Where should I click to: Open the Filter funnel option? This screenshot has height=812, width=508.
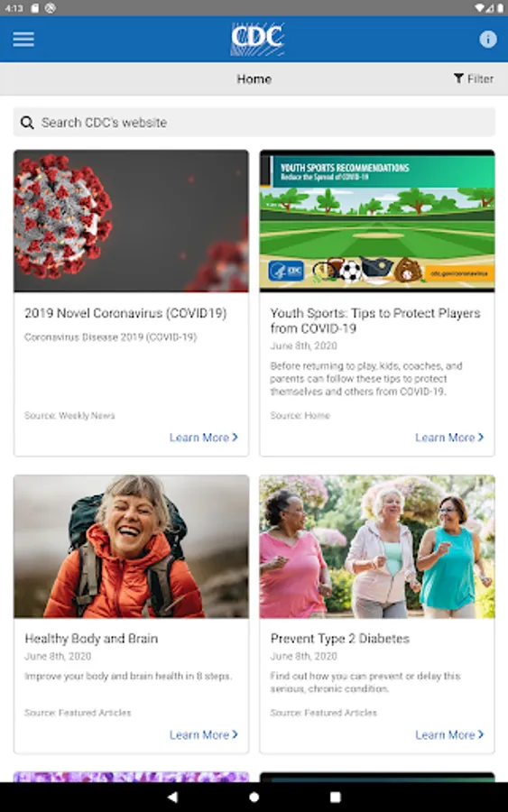click(474, 78)
